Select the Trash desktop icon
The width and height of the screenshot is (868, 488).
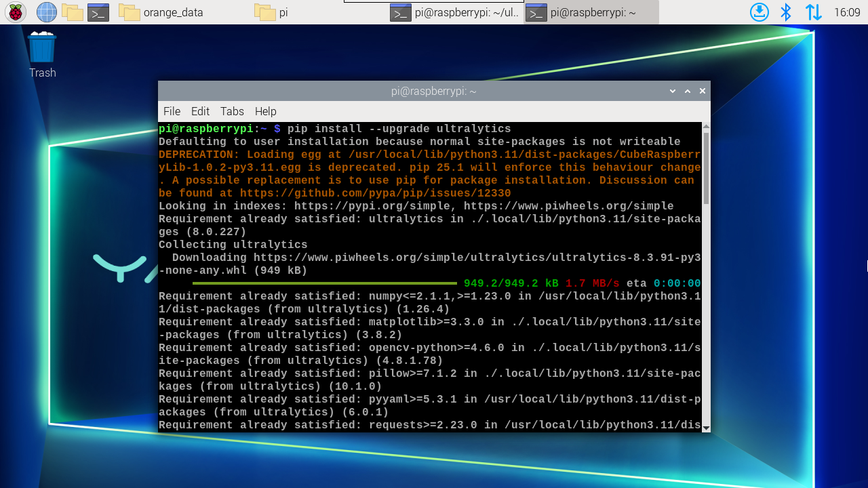[x=42, y=55]
